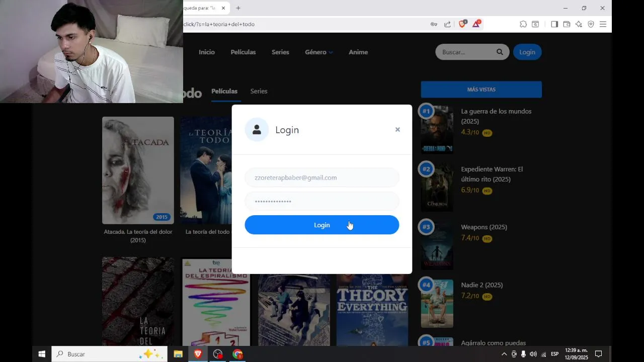The image size is (644, 362).
Task: Select the Series results tab
Action: click(x=259, y=91)
